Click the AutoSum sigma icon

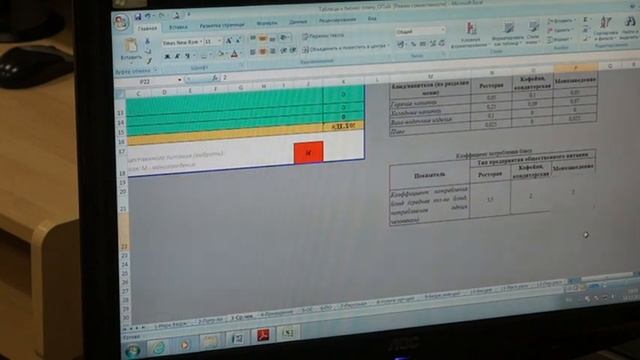(x=585, y=20)
